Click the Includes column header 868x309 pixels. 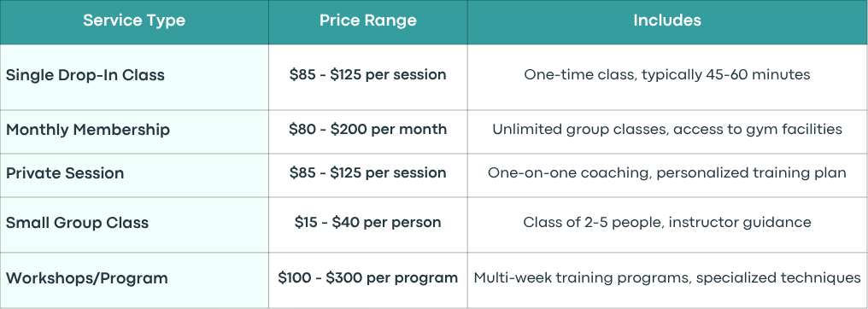pyautogui.click(x=667, y=22)
